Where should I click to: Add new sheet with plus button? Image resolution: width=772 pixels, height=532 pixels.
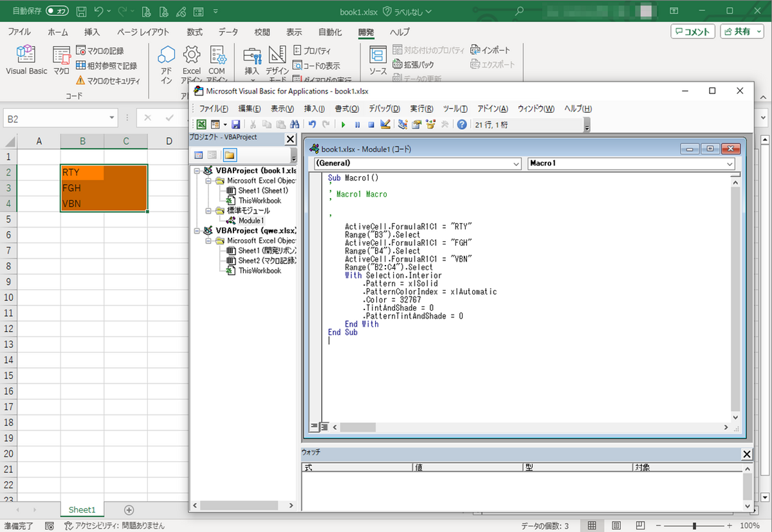pyautogui.click(x=129, y=509)
